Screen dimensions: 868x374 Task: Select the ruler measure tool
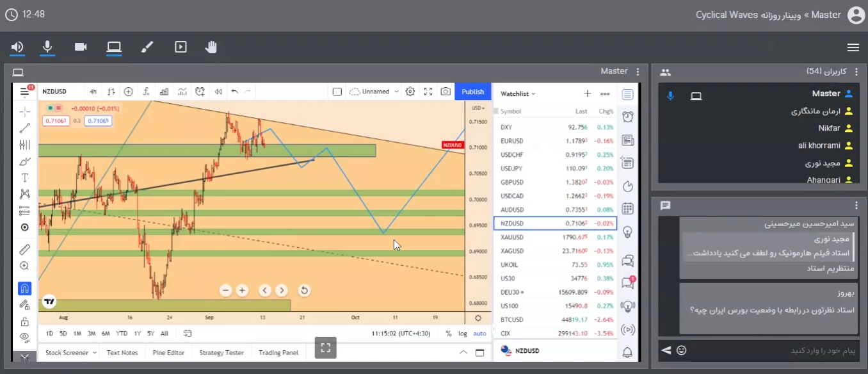coord(24,249)
